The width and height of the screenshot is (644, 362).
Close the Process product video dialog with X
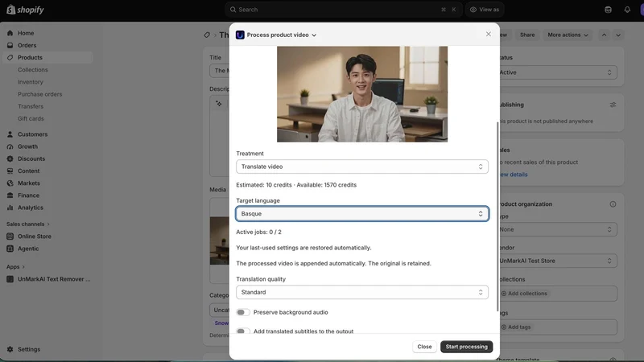pyautogui.click(x=489, y=34)
